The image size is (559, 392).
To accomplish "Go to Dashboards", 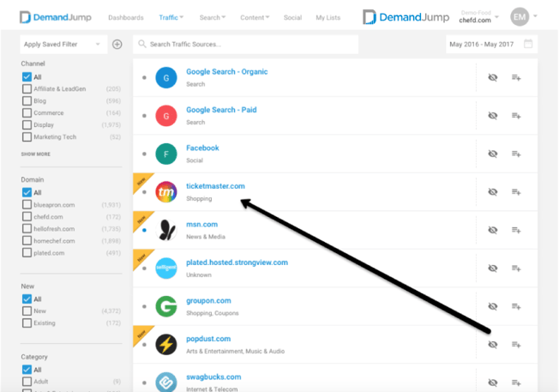I will click(x=126, y=17).
